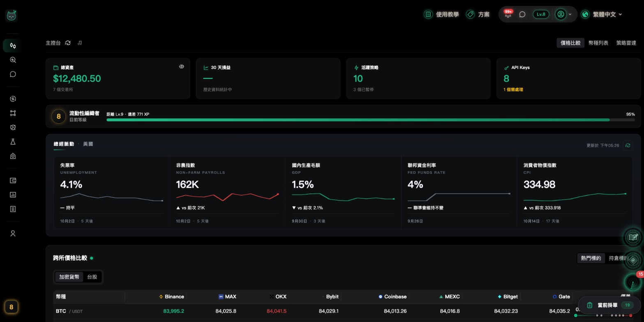This screenshot has width=644, height=322.
Task: Refresh the 總經脈動 macro panel
Action: tap(628, 145)
